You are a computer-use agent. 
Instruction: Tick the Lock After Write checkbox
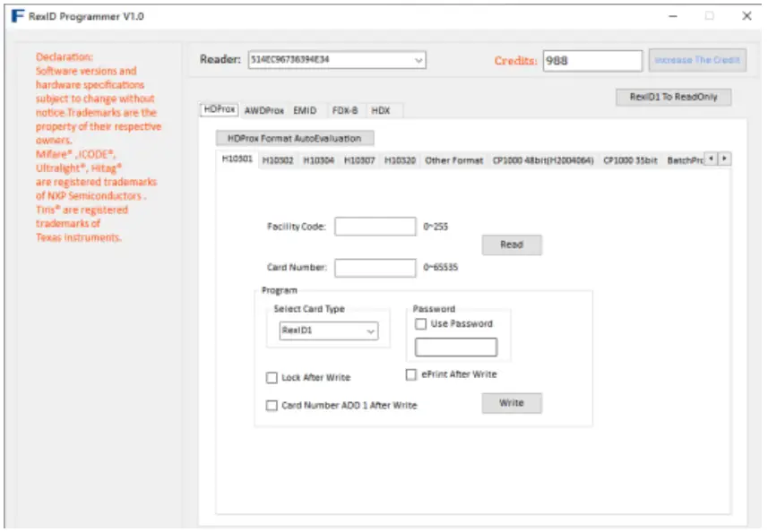click(x=272, y=378)
